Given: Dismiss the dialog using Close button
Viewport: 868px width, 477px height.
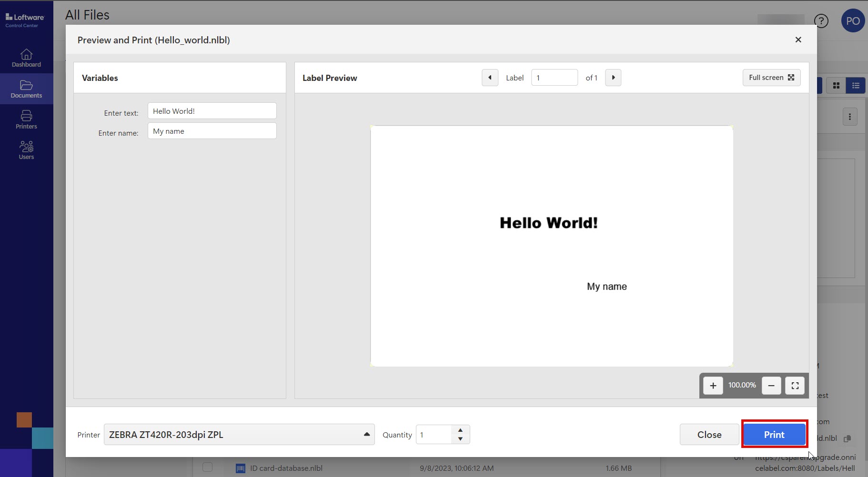Looking at the screenshot, I should [709, 435].
